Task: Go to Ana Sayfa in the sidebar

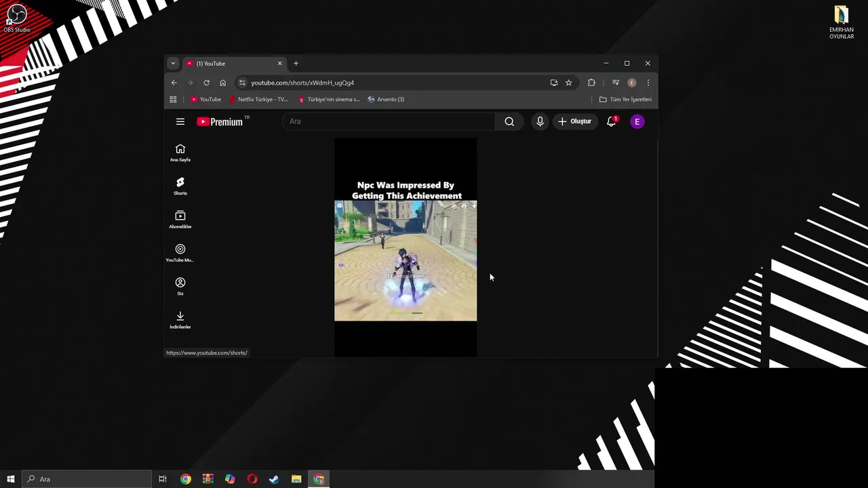Action: pos(180,153)
